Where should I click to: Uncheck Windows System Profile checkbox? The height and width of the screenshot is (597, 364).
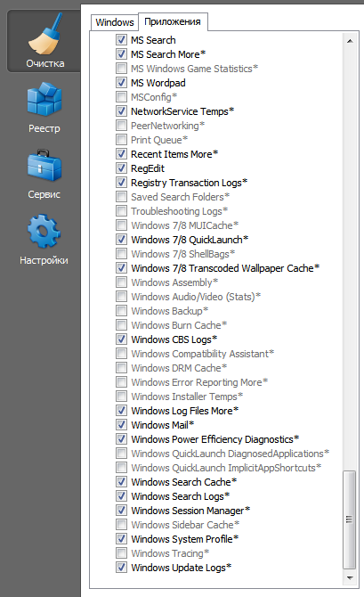click(x=121, y=539)
